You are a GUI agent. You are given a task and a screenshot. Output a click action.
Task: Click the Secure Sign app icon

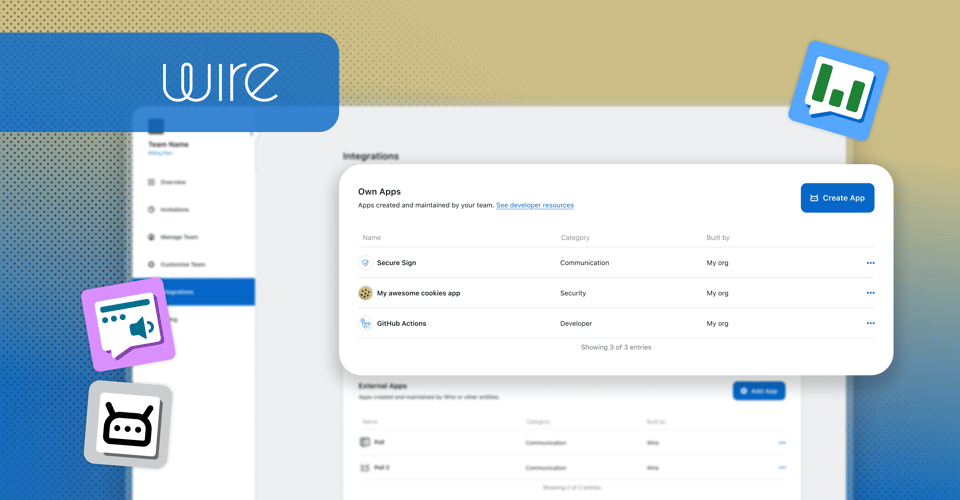(366, 263)
